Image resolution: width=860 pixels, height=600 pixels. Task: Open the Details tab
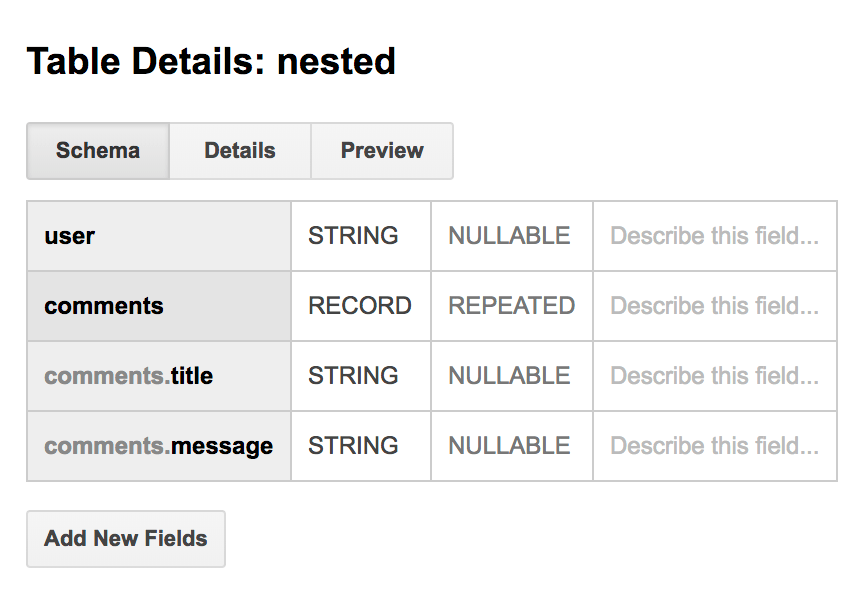tap(239, 151)
